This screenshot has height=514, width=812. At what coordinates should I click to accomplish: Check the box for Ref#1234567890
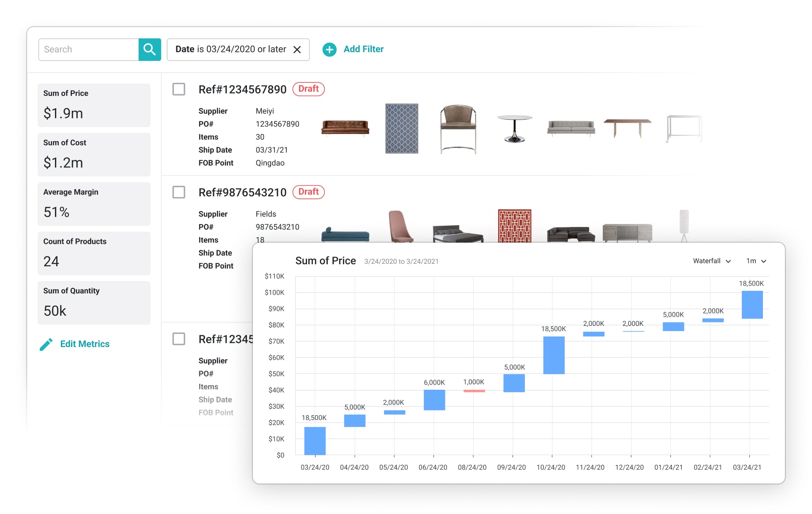[179, 89]
